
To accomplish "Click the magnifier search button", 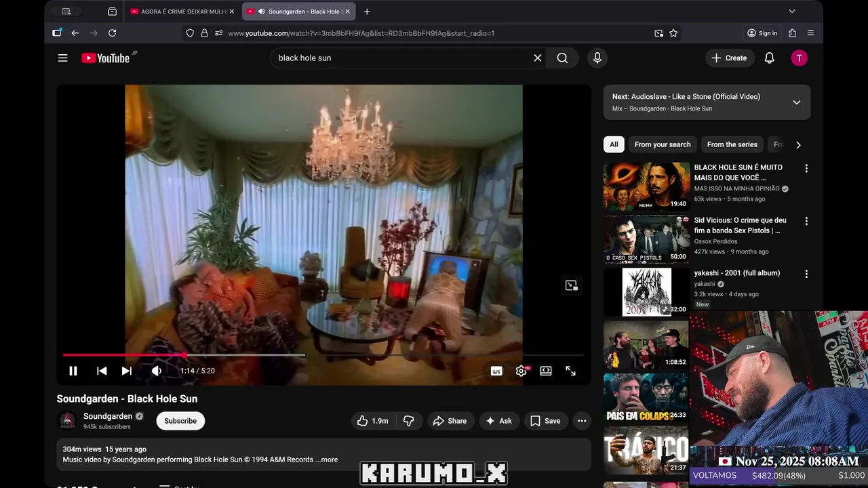I will [562, 58].
